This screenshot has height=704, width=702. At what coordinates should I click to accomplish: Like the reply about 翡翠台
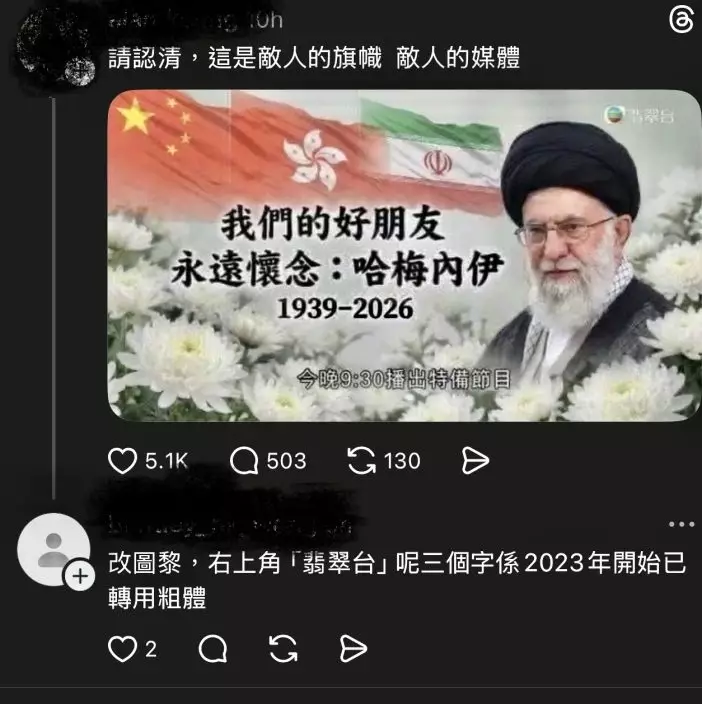click(123, 649)
